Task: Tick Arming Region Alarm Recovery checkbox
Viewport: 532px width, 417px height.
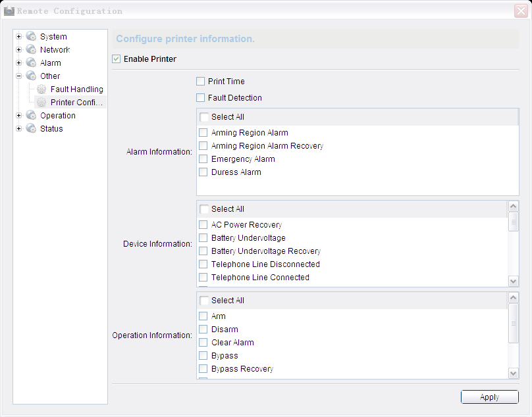Action: coord(203,146)
